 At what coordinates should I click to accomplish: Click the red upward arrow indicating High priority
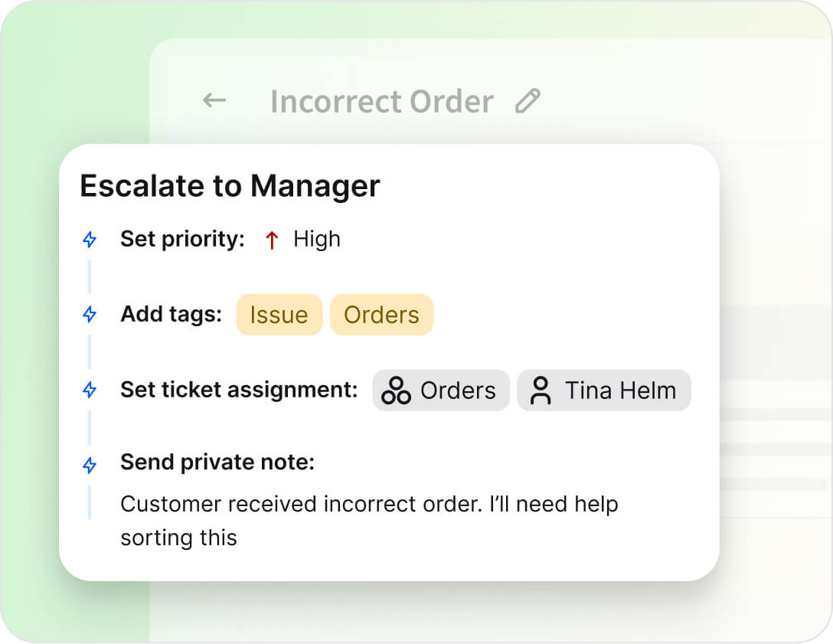pyautogui.click(x=271, y=240)
